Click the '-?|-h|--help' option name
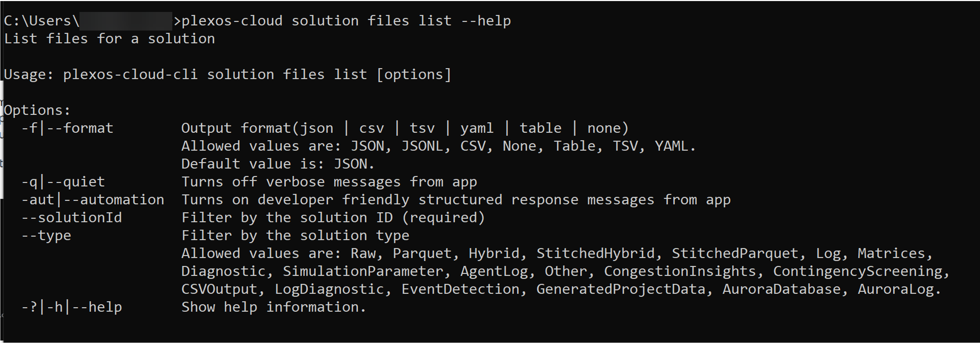Image resolution: width=980 pixels, height=343 pixels. [71, 307]
